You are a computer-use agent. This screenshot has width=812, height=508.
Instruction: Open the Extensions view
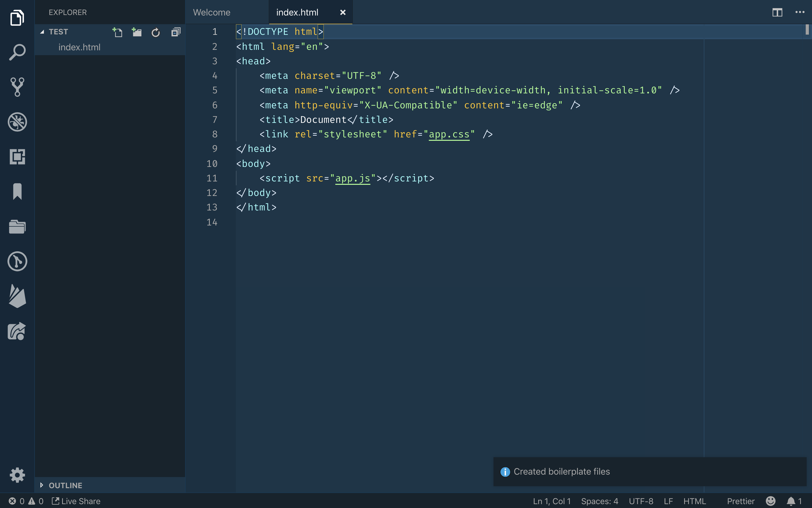17,157
